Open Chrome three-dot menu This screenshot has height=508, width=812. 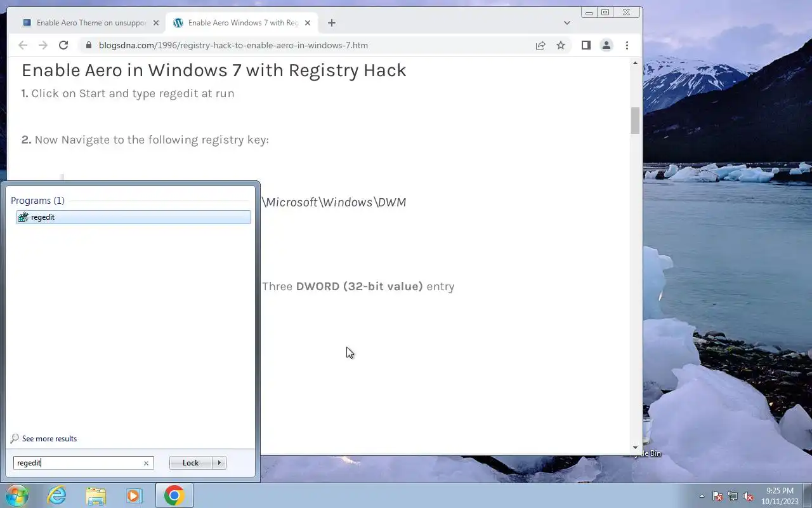[627, 45]
